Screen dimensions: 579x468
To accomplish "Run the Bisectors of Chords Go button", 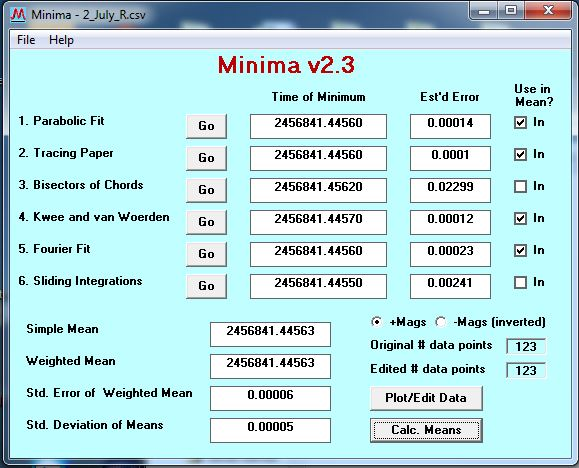I will 206,190.
